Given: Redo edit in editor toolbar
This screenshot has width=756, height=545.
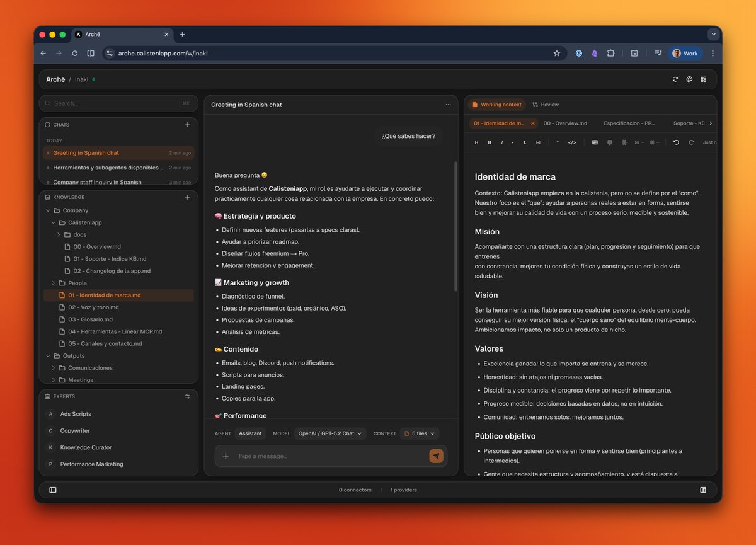Looking at the screenshot, I should point(691,142).
